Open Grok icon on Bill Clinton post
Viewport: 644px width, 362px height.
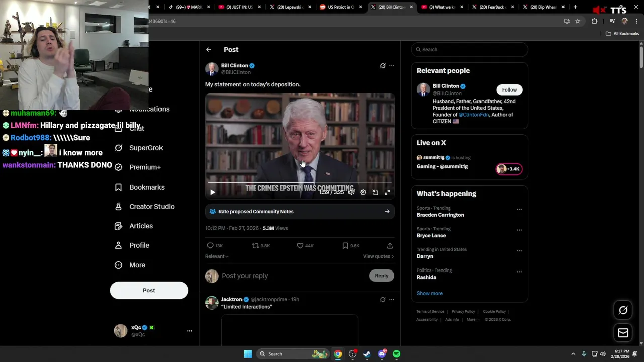(x=383, y=66)
